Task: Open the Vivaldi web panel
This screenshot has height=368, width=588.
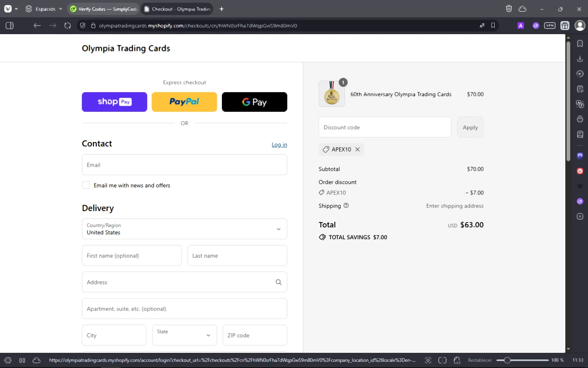Action: [580, 171]
